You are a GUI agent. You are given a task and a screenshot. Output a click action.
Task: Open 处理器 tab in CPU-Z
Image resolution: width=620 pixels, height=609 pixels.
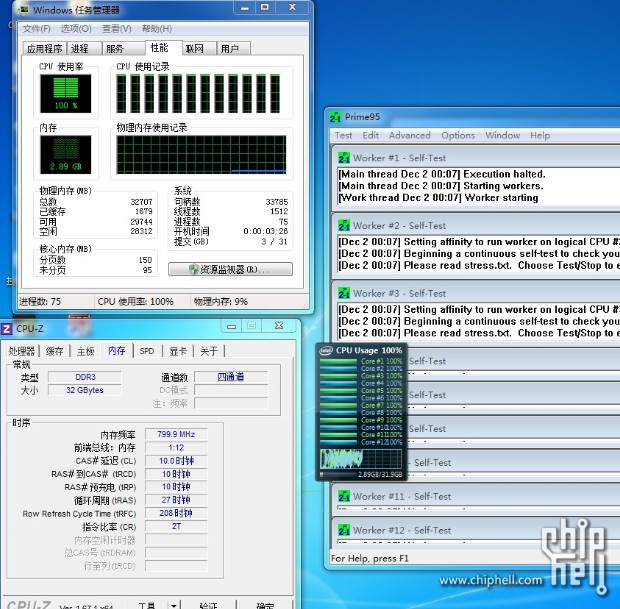tap(21, 351)
